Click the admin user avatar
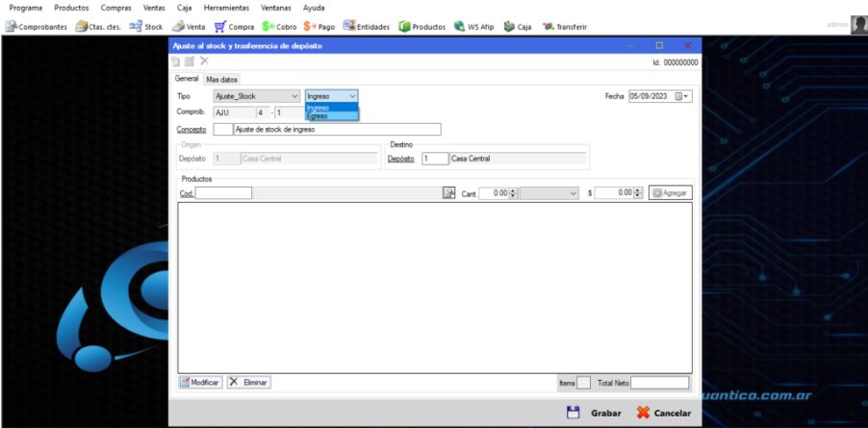Screen dimensions: 868x428 click(859, 25)
